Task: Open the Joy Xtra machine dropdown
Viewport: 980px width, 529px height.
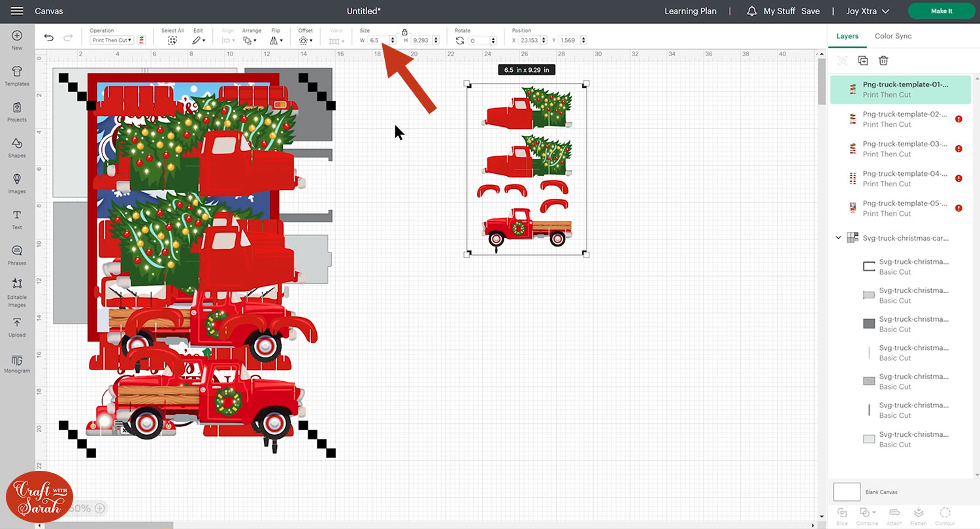Action: point(868,11)
